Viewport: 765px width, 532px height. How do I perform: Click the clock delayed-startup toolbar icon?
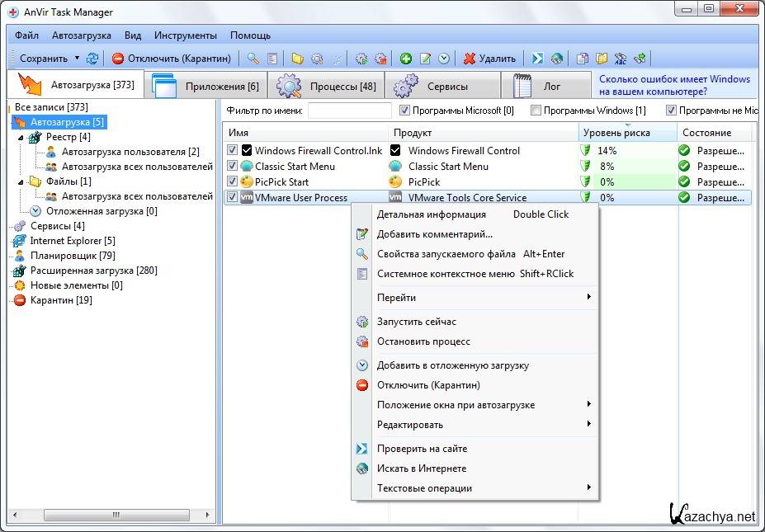pos(444,59)
